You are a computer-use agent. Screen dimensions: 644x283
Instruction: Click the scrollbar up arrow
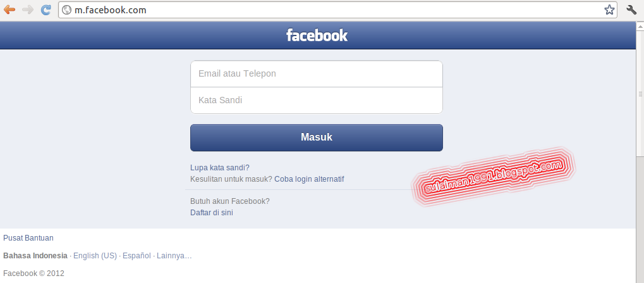pyautogui.click(x=640, y=25)
